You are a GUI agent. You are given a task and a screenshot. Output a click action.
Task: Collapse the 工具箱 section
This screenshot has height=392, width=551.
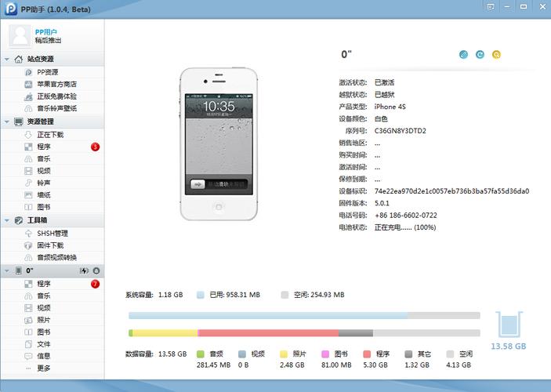pyautogui.click(x=7, y=220)
